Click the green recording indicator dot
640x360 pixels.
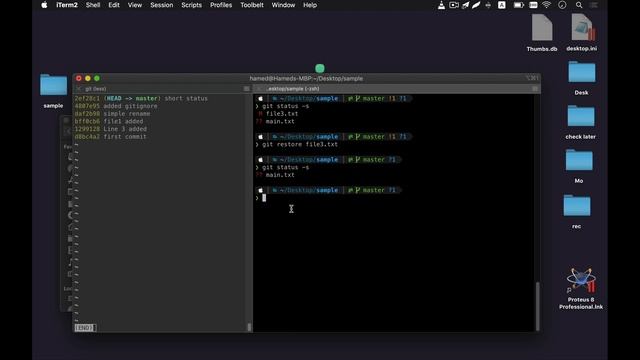(320, 69)
